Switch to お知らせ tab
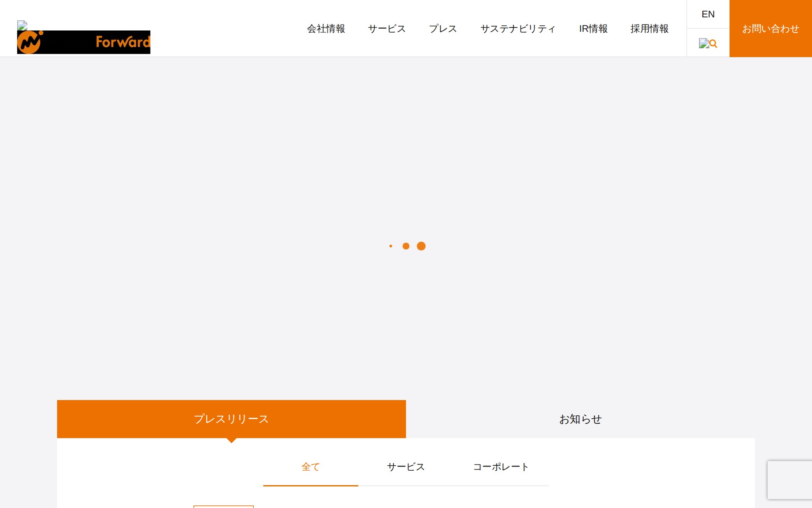812x508 pixels. point(580,419)
